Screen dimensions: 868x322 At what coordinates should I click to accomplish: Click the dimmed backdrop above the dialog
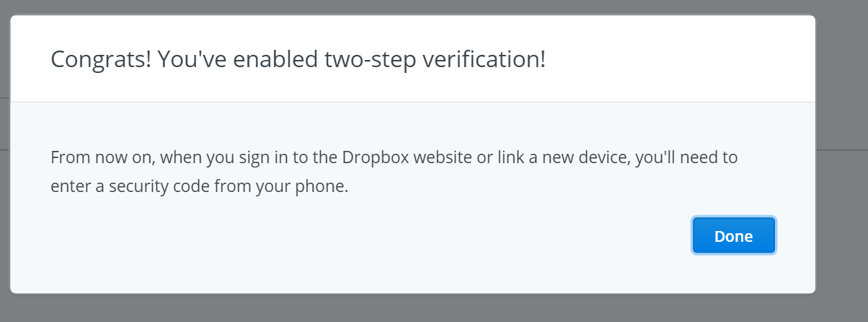point(433,6)
